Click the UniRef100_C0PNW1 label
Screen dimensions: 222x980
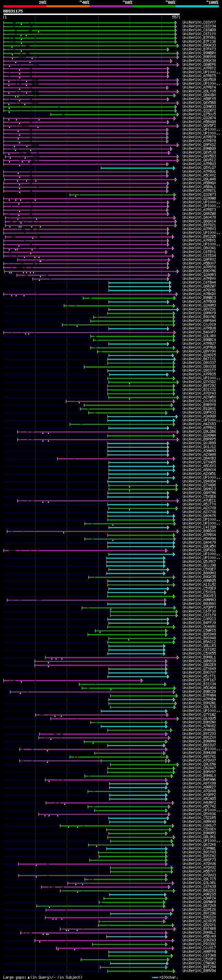[x=199, y=848]
